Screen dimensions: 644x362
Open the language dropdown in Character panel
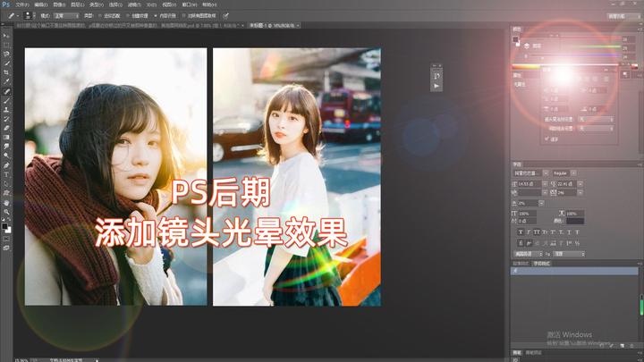(x=530, y=254)
